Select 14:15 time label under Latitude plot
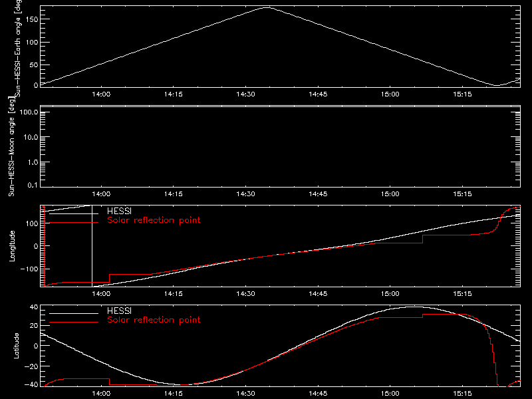Viewport: 532px width, 399px height. 174,393
